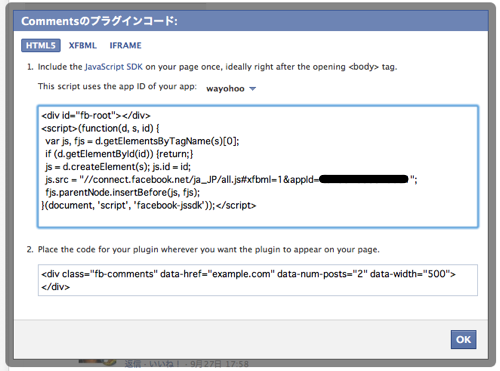Click the 9月27日 17:58 timestamp
This screenshot has width=500, height=371.
(219, 364)
